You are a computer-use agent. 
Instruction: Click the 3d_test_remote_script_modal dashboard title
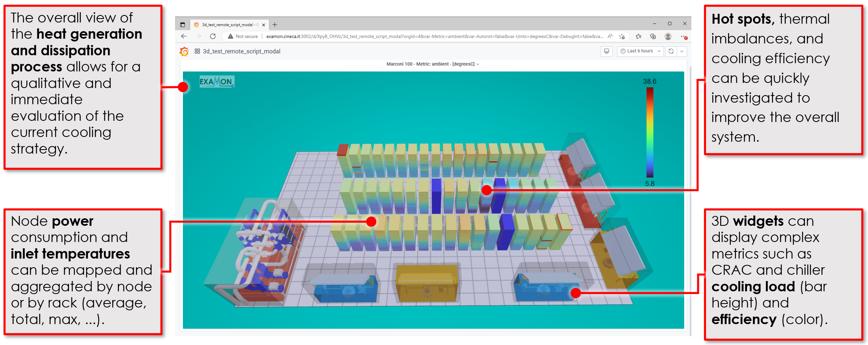pyautogui.click(x=241, y=51)
